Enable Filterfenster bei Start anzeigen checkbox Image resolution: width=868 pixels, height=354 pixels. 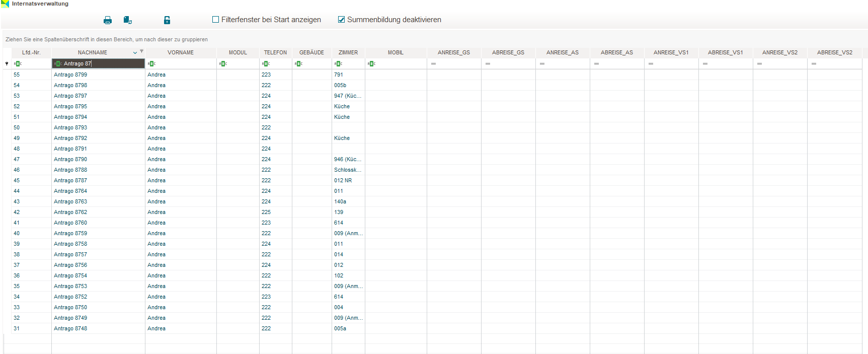click(x=216, y=20)
